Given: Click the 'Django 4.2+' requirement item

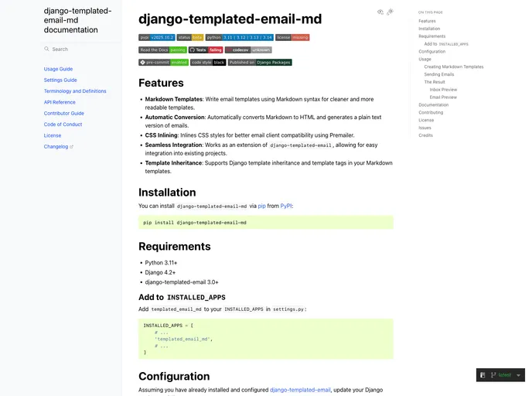Looking at the screenshot, I should 160,272.
